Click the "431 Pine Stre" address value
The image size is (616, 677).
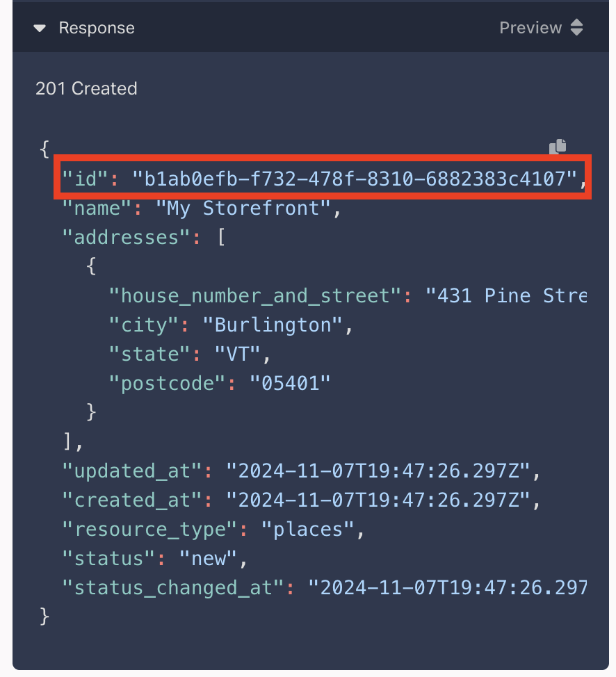coord(511,296)
